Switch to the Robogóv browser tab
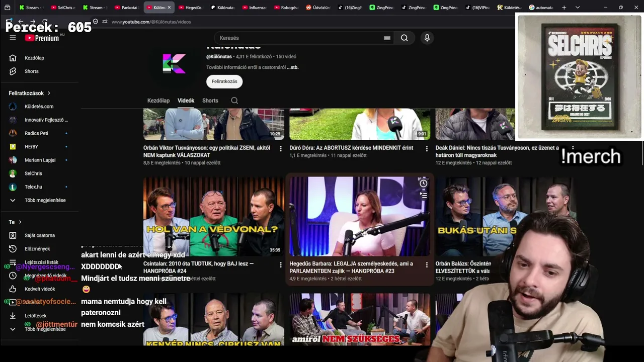The image size is (644, 362). tap(286, 8)
